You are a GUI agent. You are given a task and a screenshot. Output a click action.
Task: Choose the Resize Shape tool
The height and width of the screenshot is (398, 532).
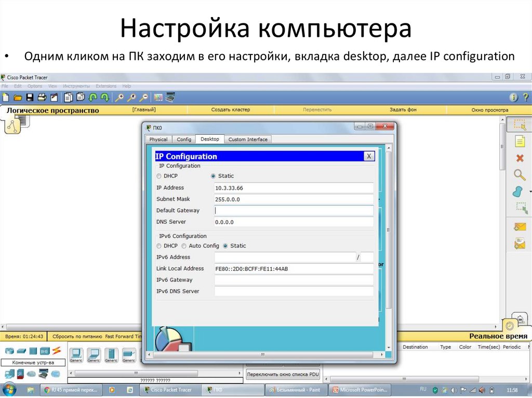point(521,208)
